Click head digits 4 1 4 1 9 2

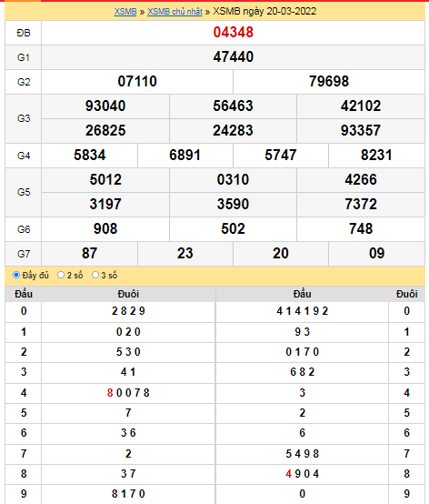click(302, 311)
